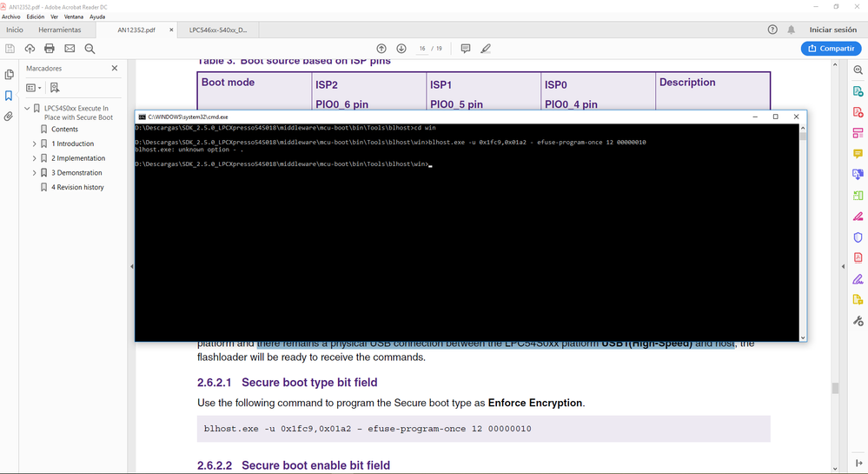Click the blhost command code block

pyautogui.click(x=483, y=429)
